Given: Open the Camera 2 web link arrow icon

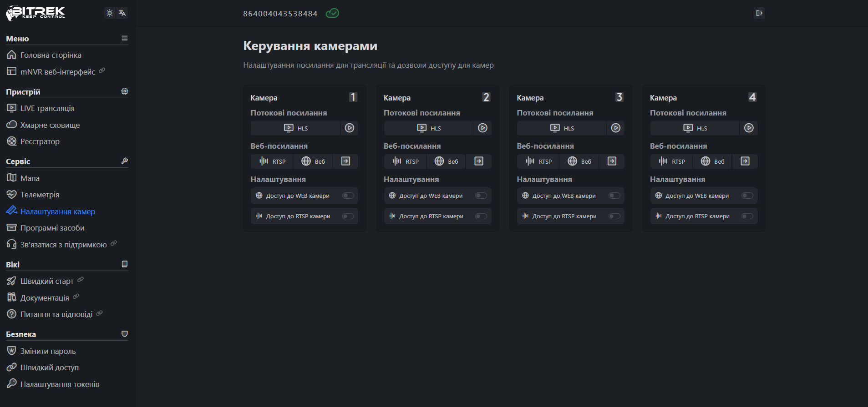Looking at the screenshot, I should pos(479,161).
